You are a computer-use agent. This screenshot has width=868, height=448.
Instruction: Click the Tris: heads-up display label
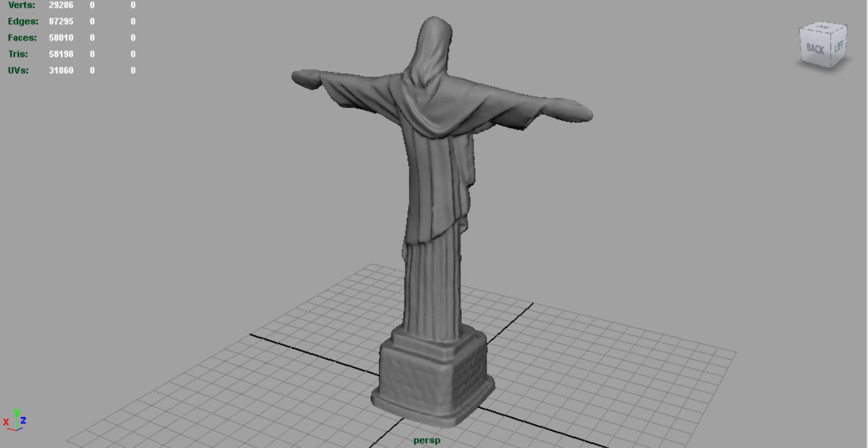(17, 54)
